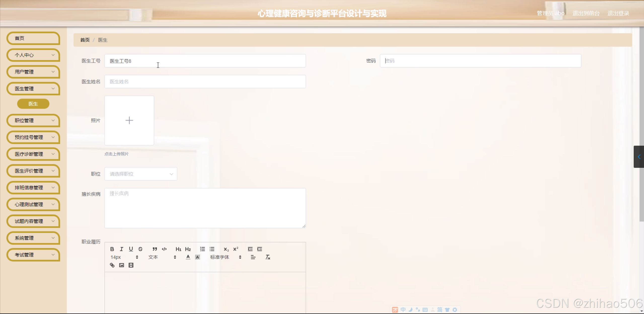This screenshot has width=644, height=314.
Task: Click the strikethrough icon in the editor
Action: (x=140, y=249)
